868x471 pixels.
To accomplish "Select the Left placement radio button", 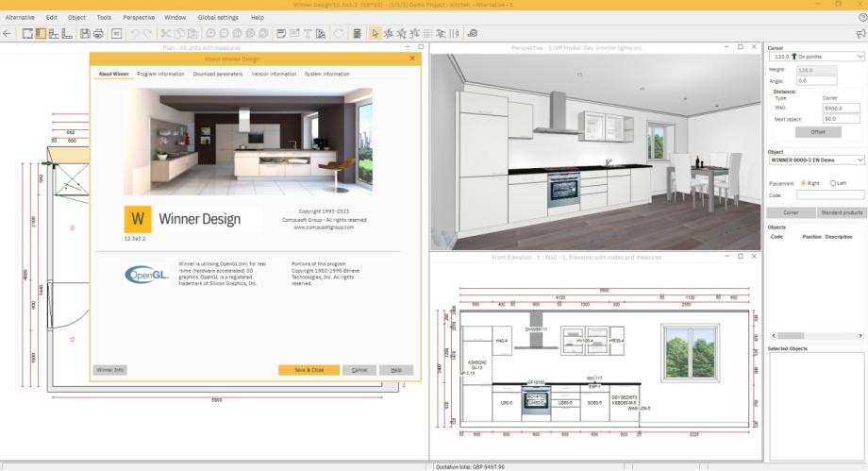I will click(832, 183).
